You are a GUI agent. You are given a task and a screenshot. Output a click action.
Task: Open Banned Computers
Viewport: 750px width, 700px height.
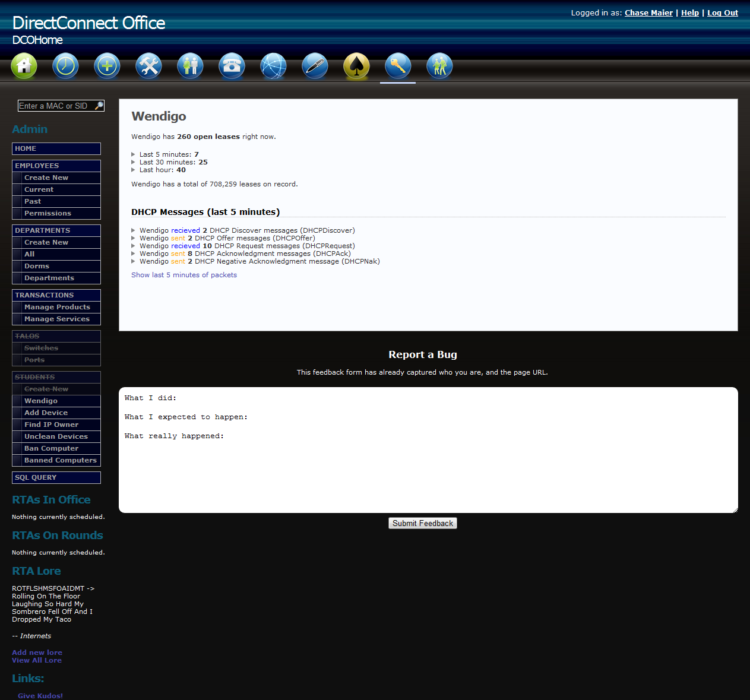(56, 460)
